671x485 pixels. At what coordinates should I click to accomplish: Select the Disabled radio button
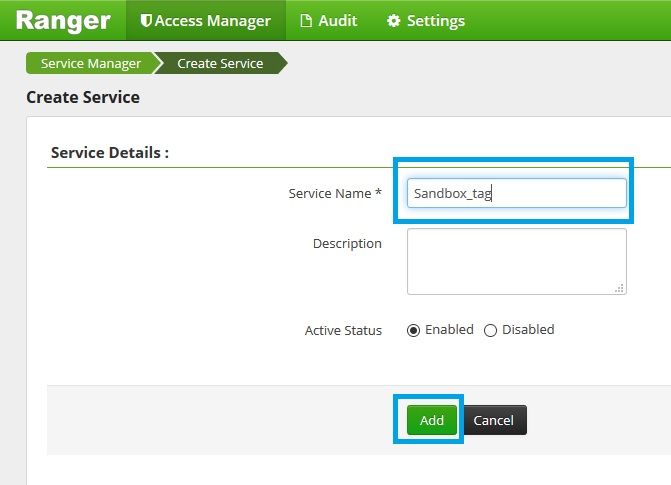pos(490,330)
